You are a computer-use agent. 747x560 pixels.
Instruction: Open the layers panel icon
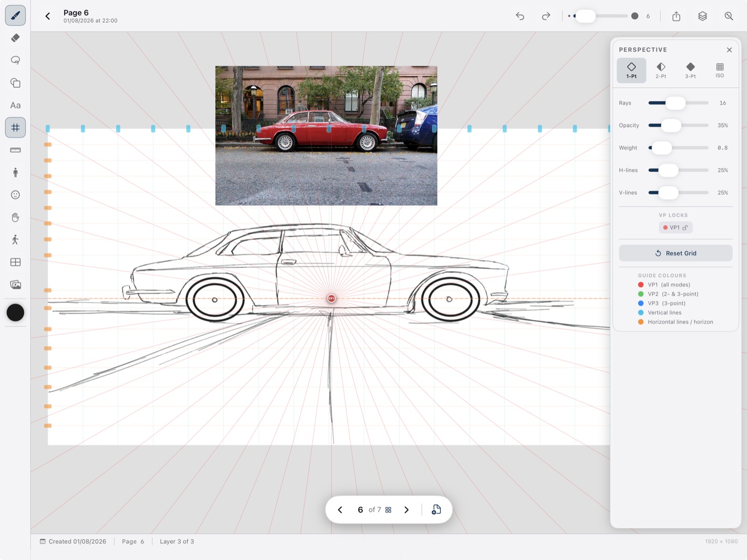coord(702,16)
